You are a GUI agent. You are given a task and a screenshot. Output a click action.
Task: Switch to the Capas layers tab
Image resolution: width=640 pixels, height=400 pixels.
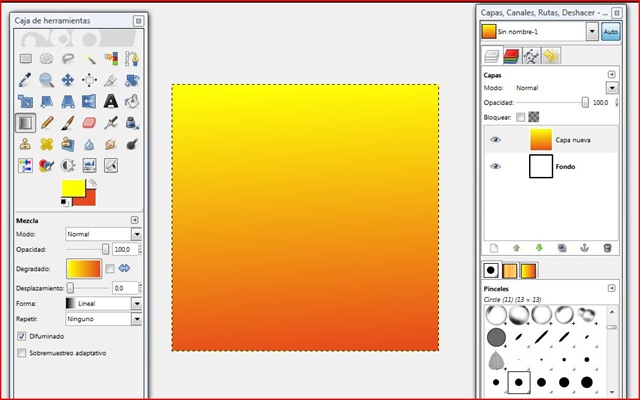click(492, 56)
